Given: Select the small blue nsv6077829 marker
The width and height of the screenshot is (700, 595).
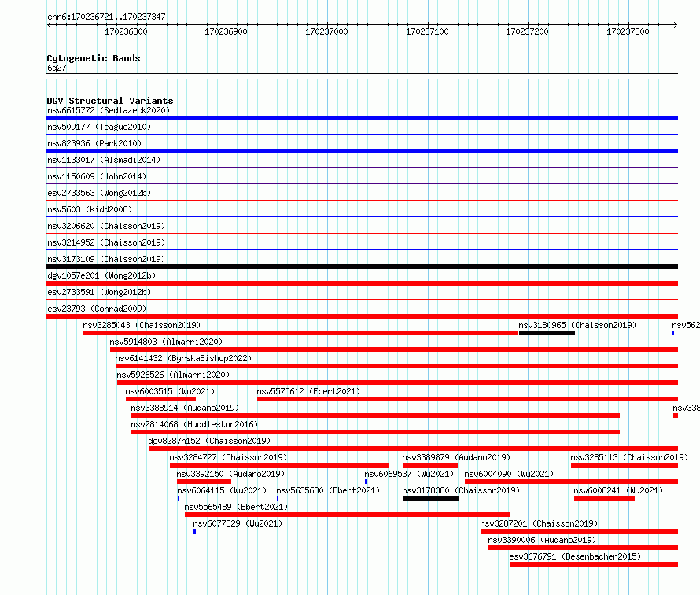Looking at the screenshot, I should tap(194, 531).
